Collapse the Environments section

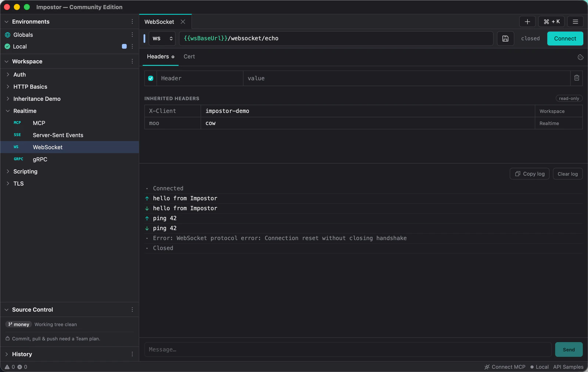(x=6, y=22)
